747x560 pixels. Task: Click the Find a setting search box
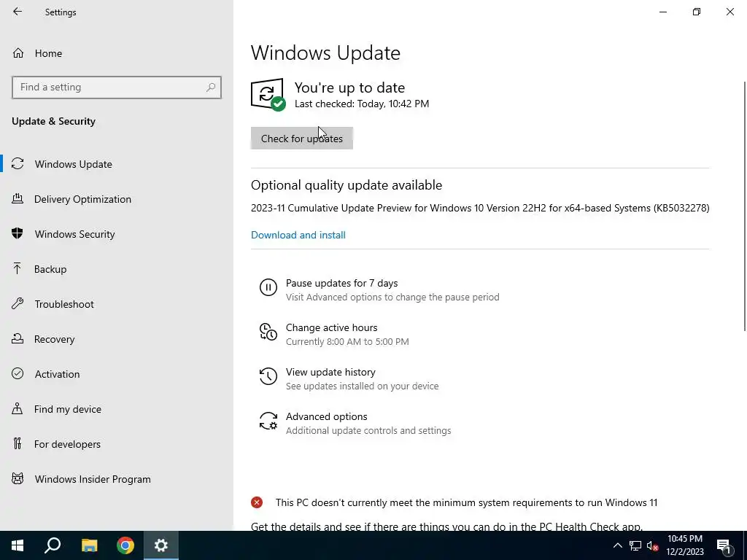[x=117, y=87]
